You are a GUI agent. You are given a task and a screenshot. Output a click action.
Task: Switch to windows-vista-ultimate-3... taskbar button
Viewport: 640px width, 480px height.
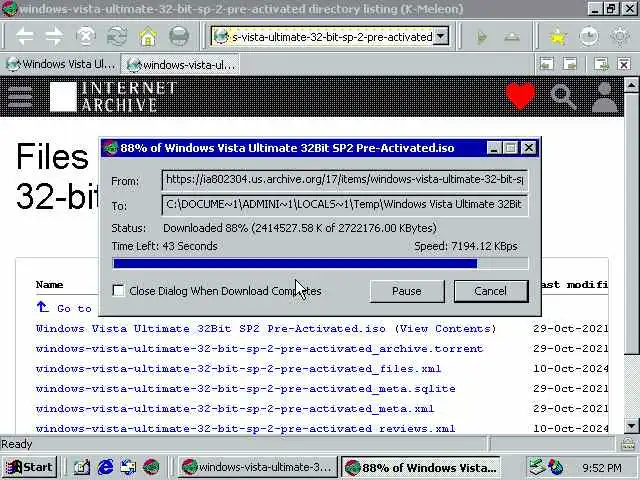257,467
